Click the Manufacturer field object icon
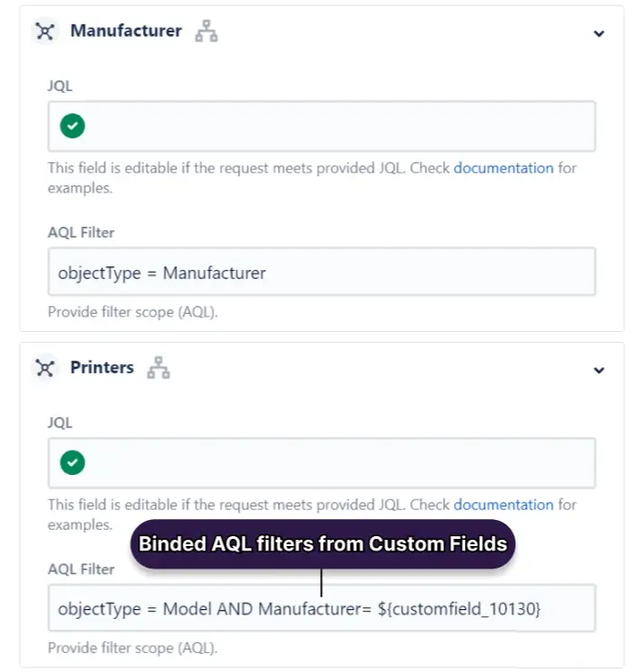 pos(45,31)
